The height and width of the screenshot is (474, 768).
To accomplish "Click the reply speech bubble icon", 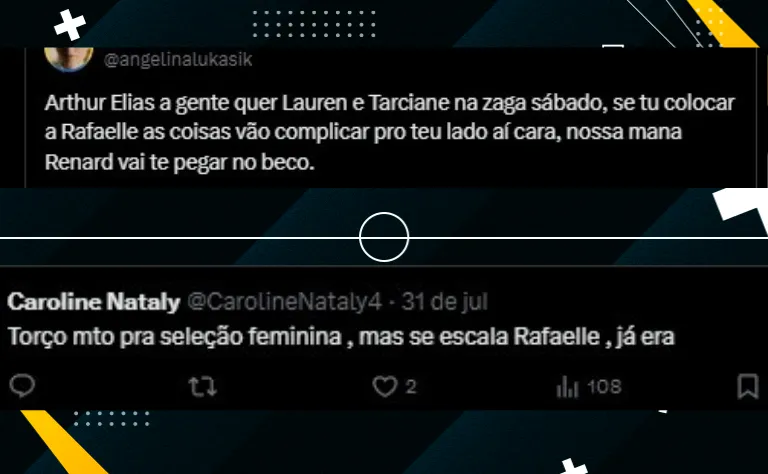I will click(x=22, y=386).
